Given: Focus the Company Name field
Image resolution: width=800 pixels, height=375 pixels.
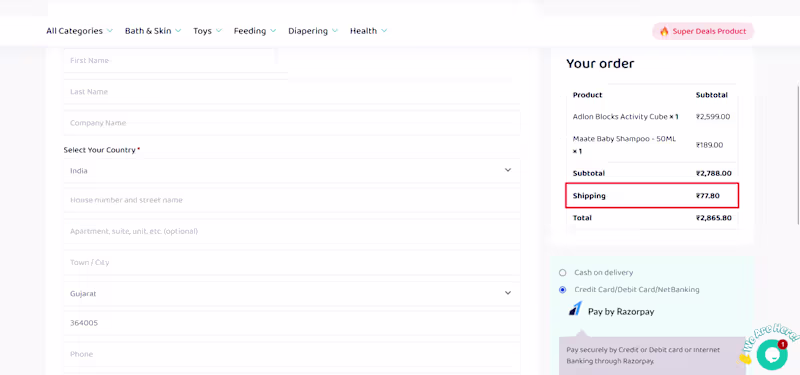Looking at the screenshot, I should click(x=292, y=123).
